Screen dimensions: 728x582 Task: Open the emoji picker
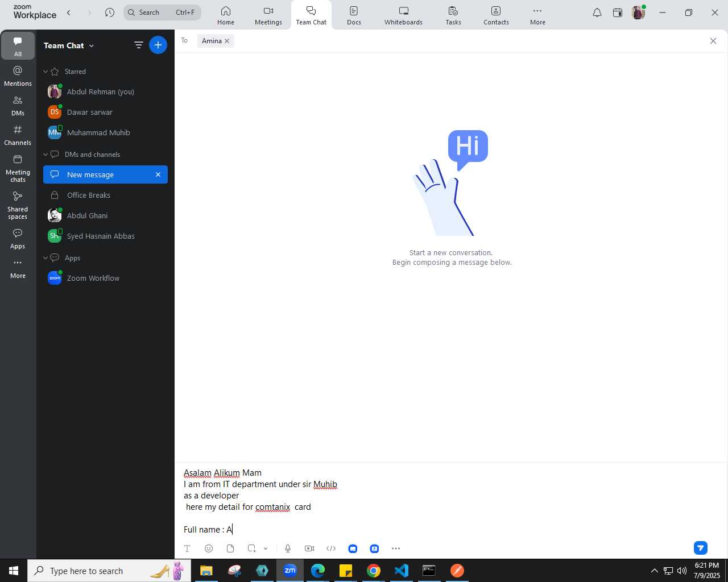(x=209, y=548)
